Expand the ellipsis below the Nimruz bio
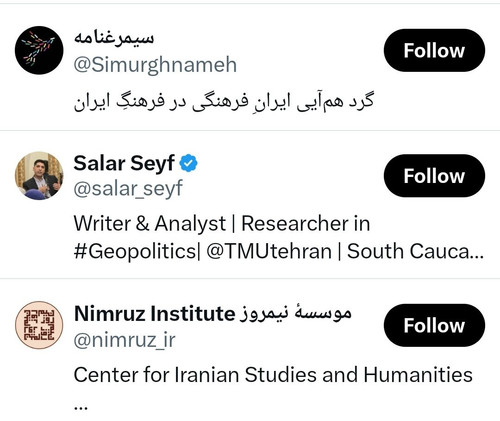500x421 pixels. click(x=81, y=407)
